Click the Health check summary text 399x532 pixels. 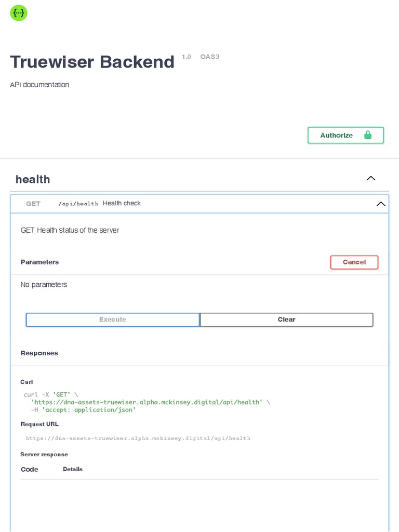(122, 203)
